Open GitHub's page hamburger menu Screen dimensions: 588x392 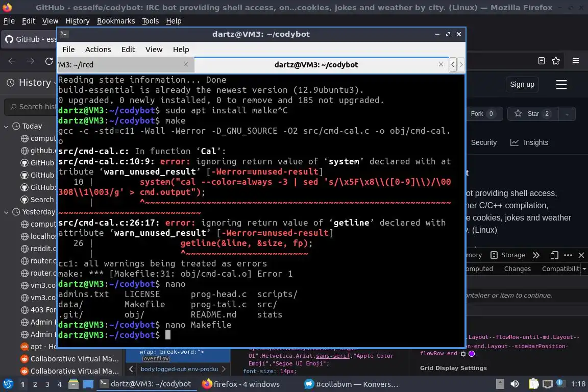[x=561, y=84]
